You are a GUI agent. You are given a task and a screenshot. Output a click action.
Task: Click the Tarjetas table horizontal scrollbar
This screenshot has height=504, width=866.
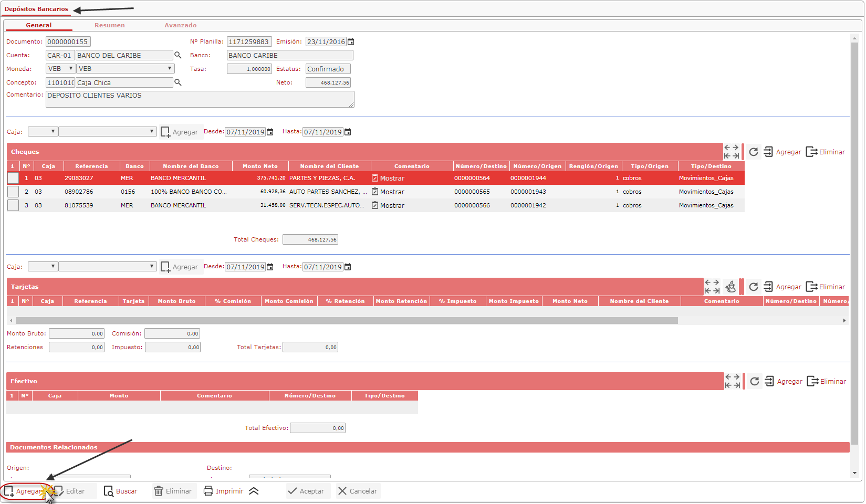coord(347,320)
